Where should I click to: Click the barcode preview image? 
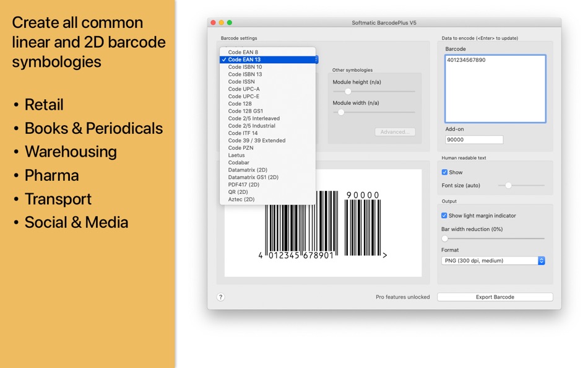323,223
